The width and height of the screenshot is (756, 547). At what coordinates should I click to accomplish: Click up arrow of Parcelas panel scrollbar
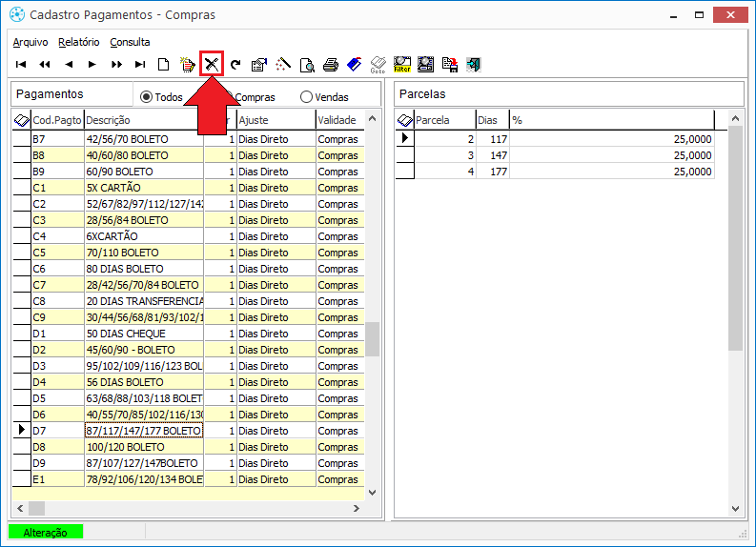tap(735, 118)
